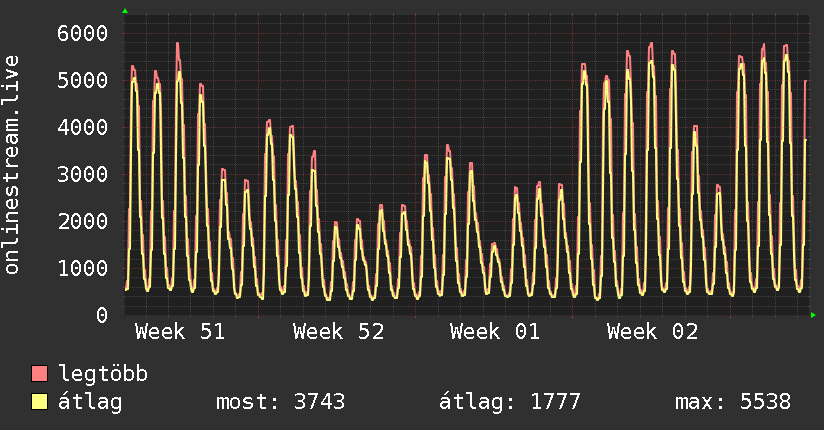Click the 4000 y-axis label

[x=83, y=127]
